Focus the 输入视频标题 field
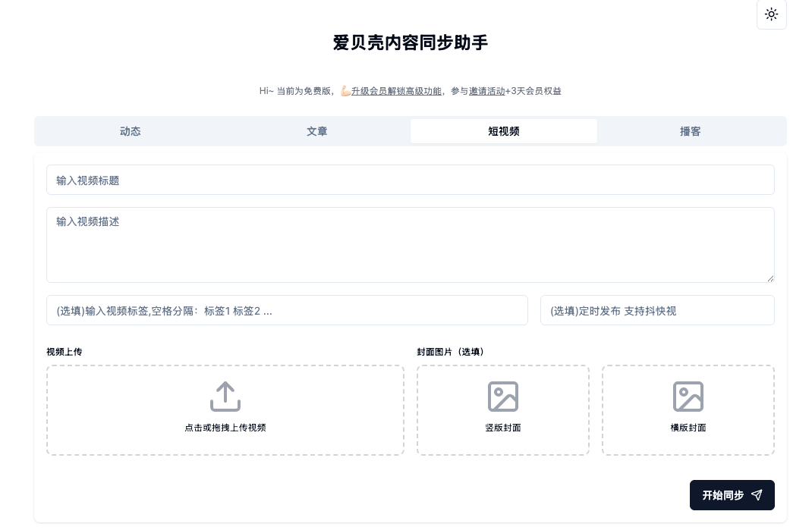 pos(411,180)
